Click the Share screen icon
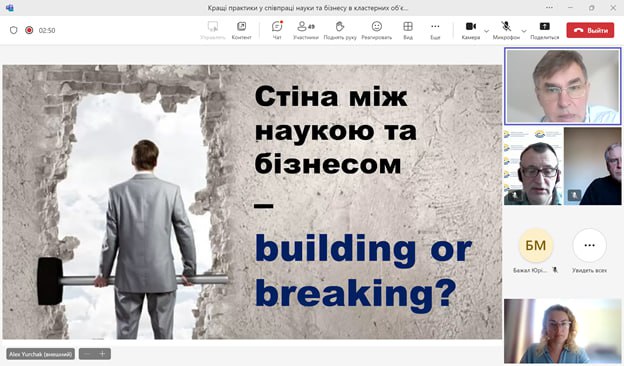This screenshot has width=624, height=366. 544,30
